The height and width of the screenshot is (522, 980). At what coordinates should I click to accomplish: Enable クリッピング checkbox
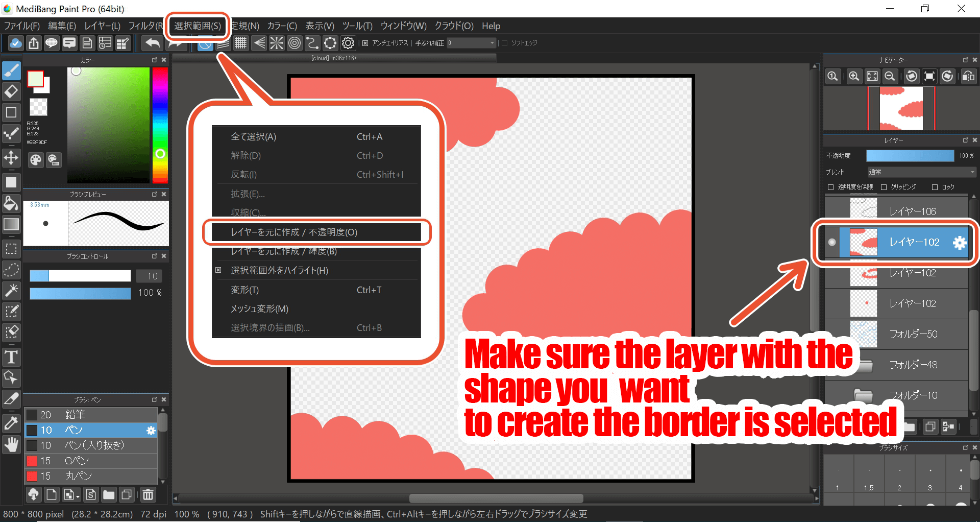[x=884, y=187]
